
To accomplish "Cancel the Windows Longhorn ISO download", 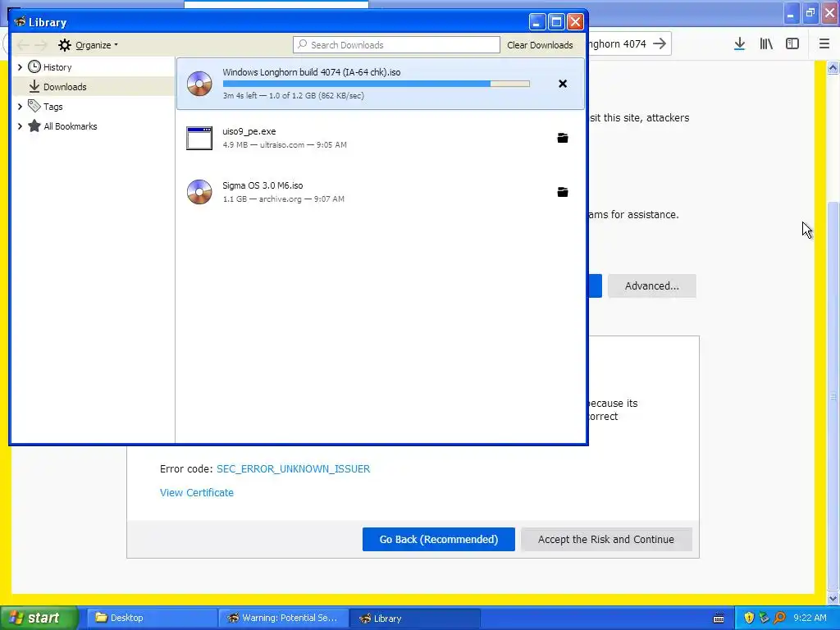I will pos(563,84).
